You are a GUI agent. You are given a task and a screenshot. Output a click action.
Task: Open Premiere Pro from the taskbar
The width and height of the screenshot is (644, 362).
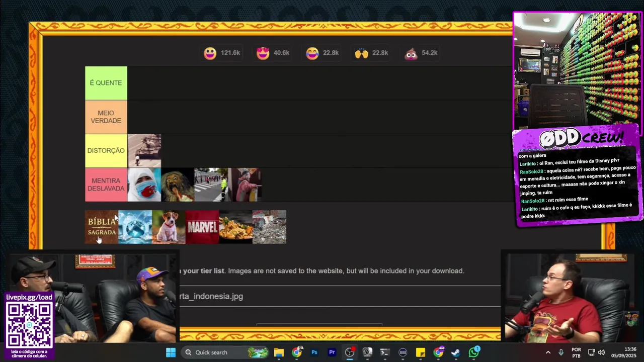(332, 352)
